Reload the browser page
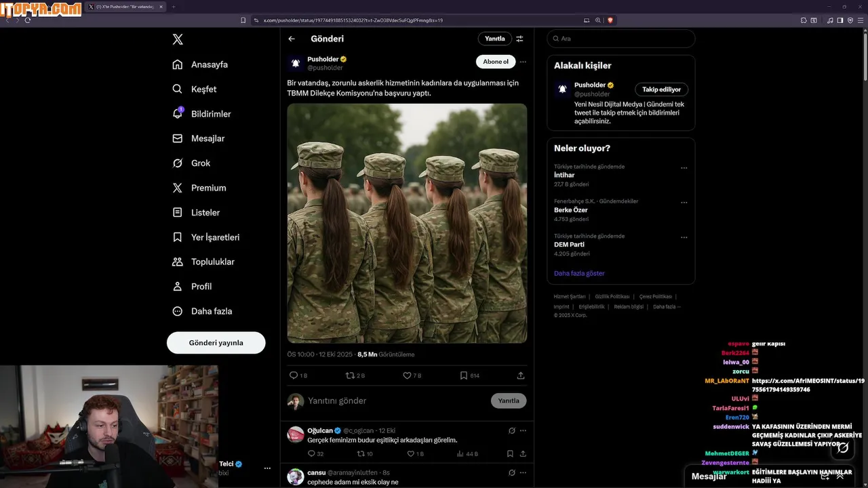The width and height of the screenshot is (868, 488). (27, 20)
